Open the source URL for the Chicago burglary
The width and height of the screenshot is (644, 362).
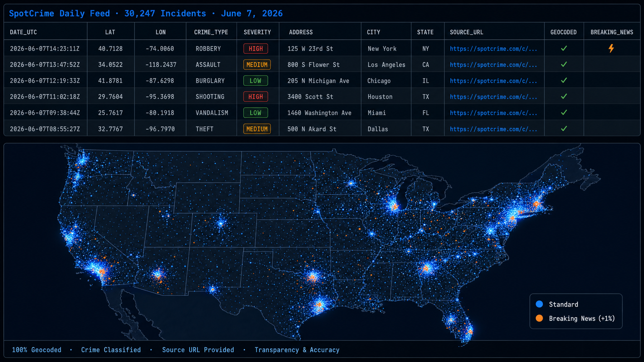pos(493,81)
